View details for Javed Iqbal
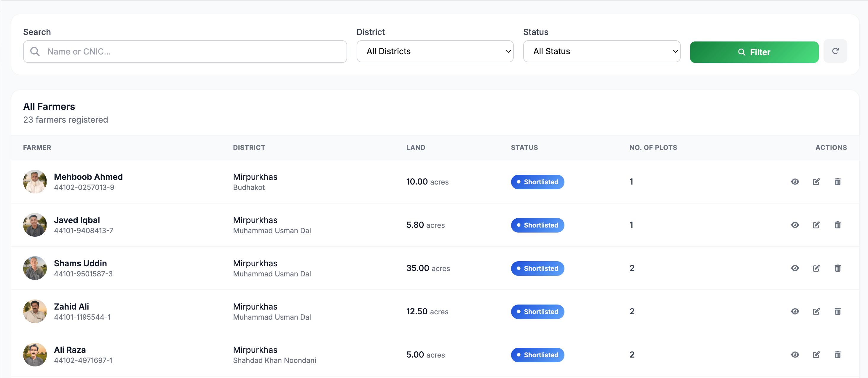 (795, 225)
